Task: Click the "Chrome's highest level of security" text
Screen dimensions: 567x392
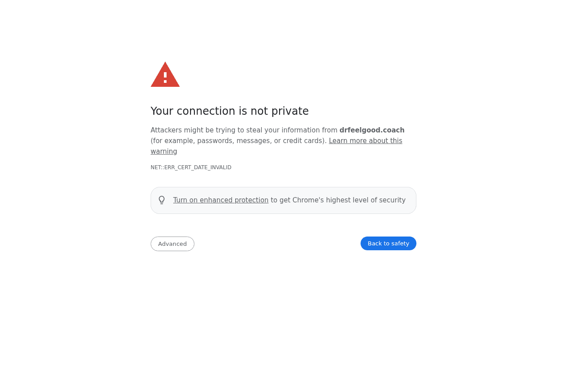Action: tap(349, 200)
